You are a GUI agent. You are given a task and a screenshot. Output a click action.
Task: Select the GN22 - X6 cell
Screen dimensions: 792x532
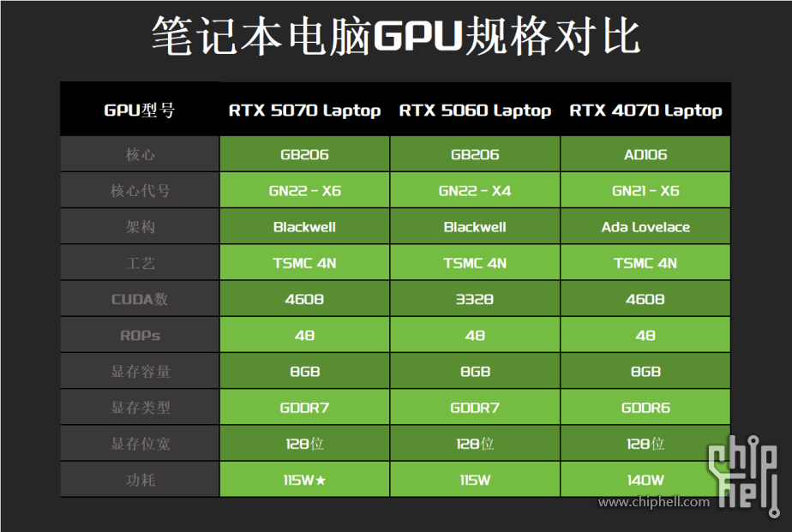pos(304,191)
